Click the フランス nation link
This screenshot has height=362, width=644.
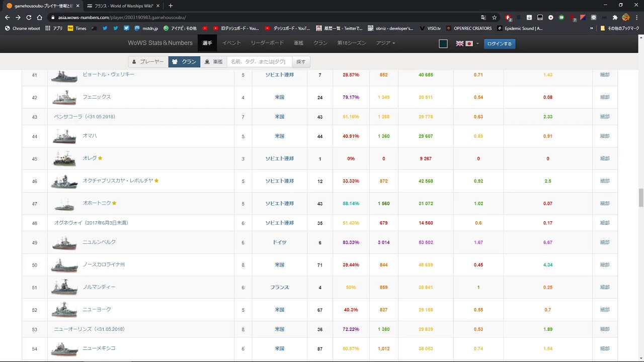click(x=280, y=288)
